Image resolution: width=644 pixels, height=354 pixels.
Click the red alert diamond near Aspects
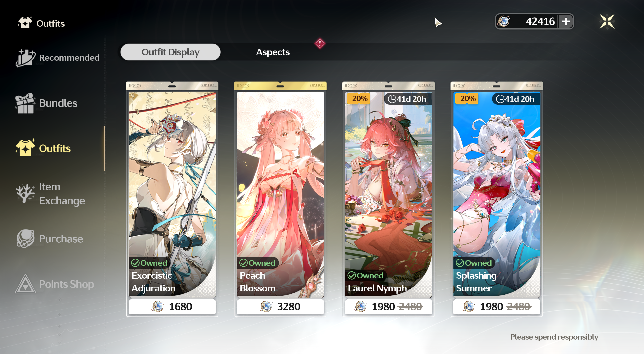[x=320, y=43]
